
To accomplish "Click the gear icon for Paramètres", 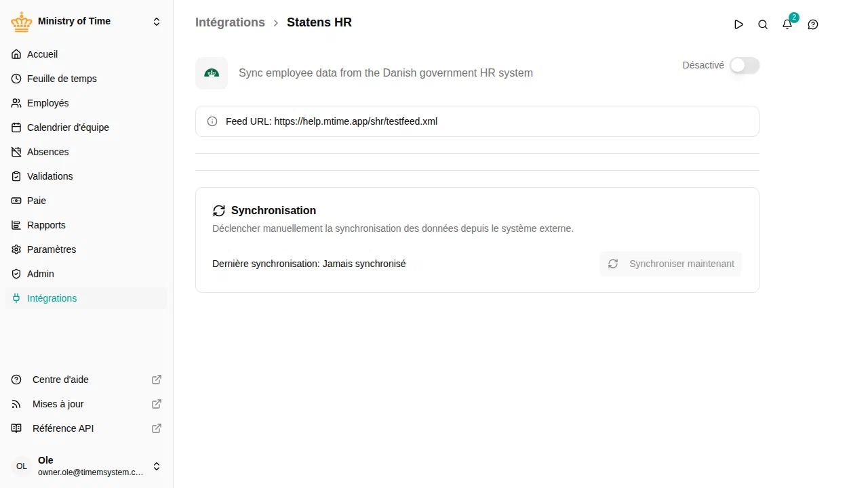I will pyautogui.click(x=16, y=249).
